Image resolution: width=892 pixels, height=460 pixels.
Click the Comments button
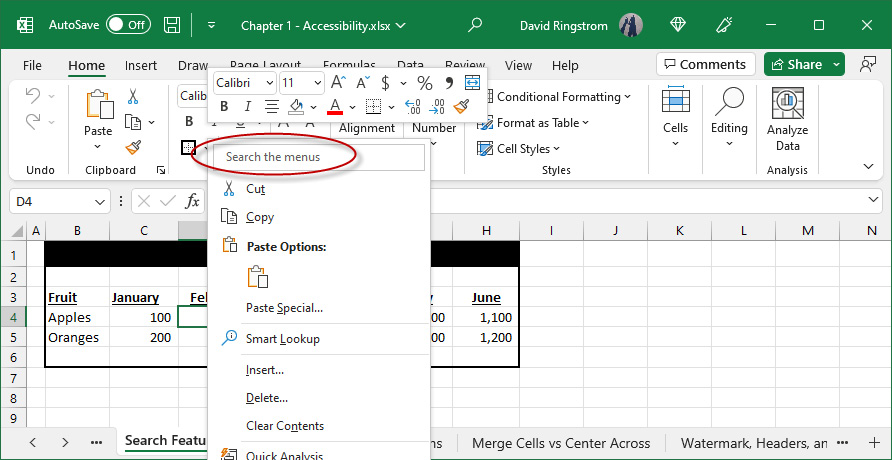click(x=705, y=64)
